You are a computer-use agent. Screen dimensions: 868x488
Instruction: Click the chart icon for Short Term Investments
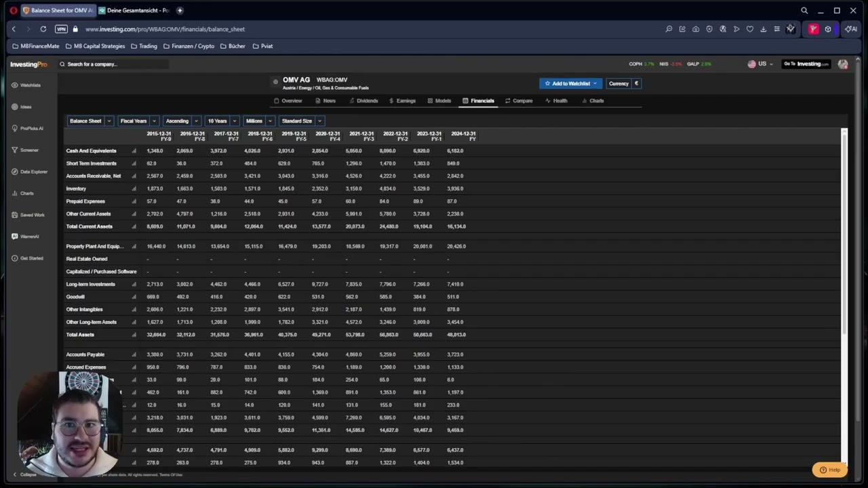point(134,163)
